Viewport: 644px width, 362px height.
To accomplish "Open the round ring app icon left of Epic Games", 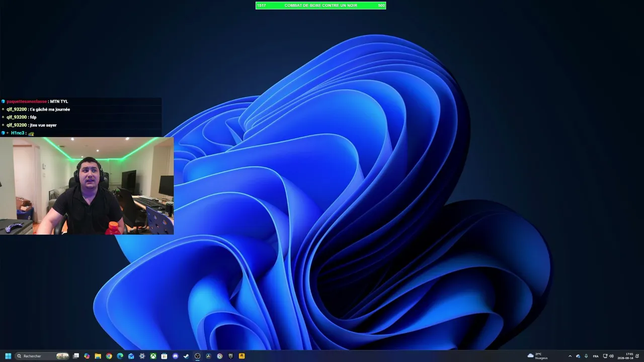I will click(219, 356).
